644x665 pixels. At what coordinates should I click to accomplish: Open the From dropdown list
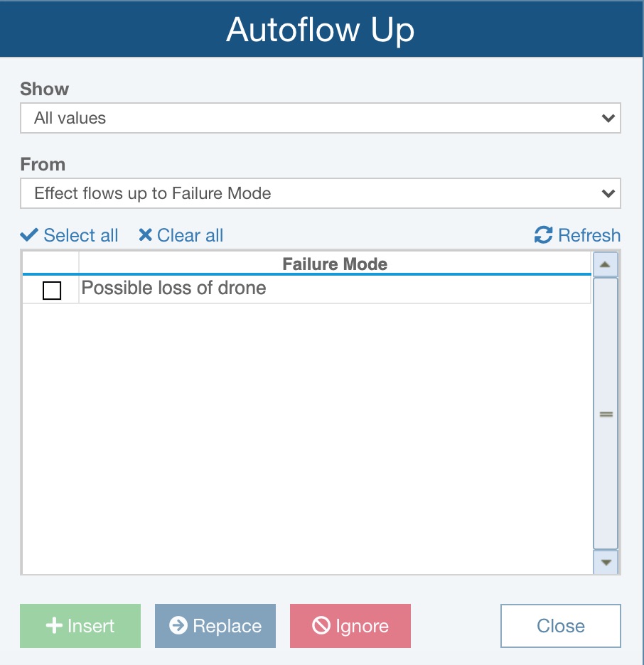pyautogui.click(x=321, y=193)
